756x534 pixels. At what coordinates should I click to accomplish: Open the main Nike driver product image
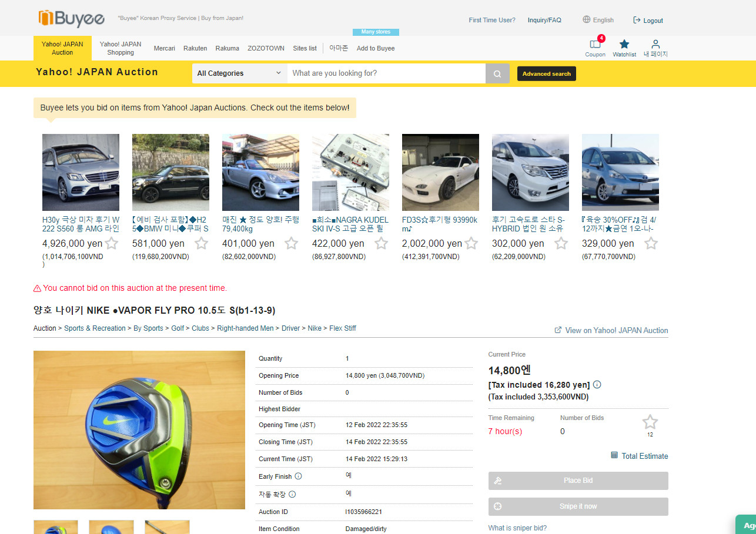[x=139, y=430]
